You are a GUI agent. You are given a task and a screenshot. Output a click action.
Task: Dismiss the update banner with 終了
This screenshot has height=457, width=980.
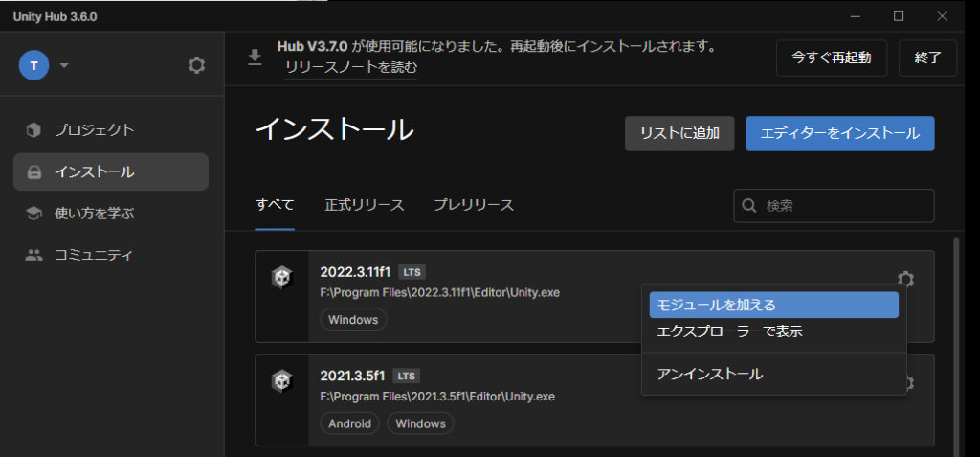tap(927, 57)
